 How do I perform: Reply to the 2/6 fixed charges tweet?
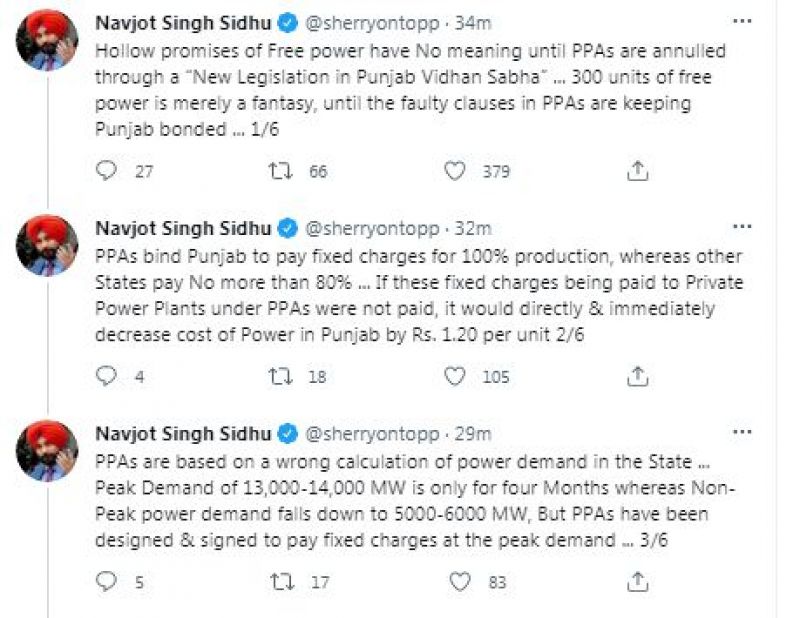pyautogui.click(x=107, y=377)
